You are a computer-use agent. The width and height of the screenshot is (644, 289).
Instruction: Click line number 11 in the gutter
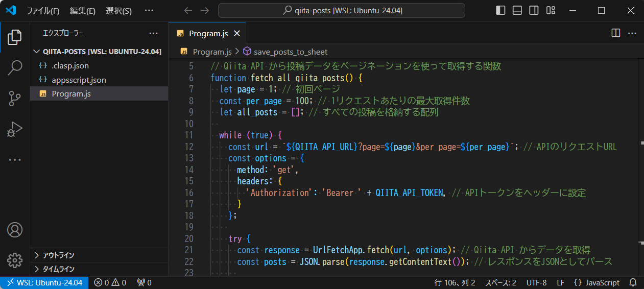coord(189,135)
